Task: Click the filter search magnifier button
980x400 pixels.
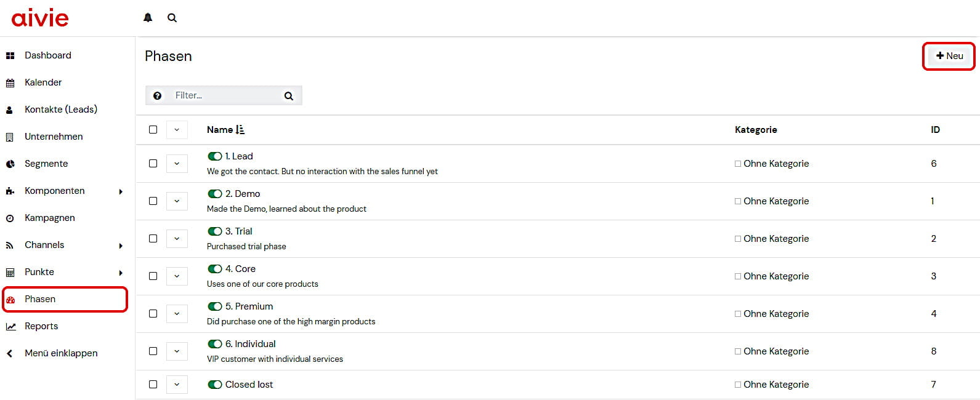Action: click(289, 95)
